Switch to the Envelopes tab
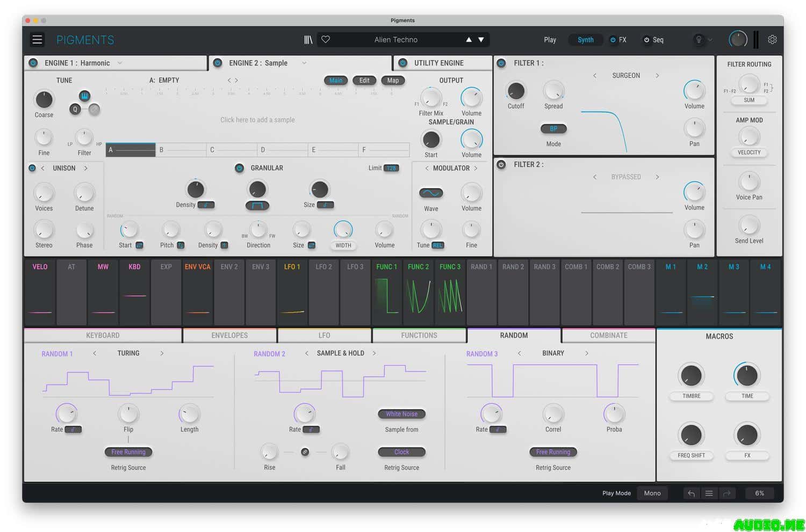This screenshot has height=532, width=806. pos(229,336)
